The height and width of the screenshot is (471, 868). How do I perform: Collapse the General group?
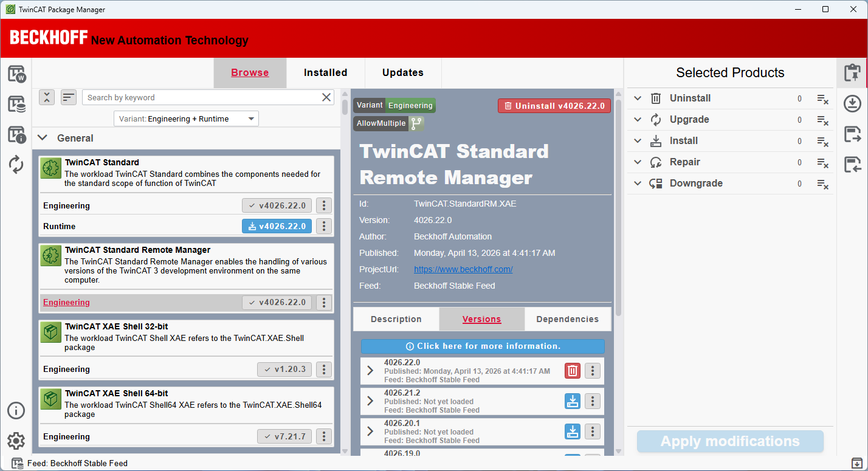tap(43, 138)
